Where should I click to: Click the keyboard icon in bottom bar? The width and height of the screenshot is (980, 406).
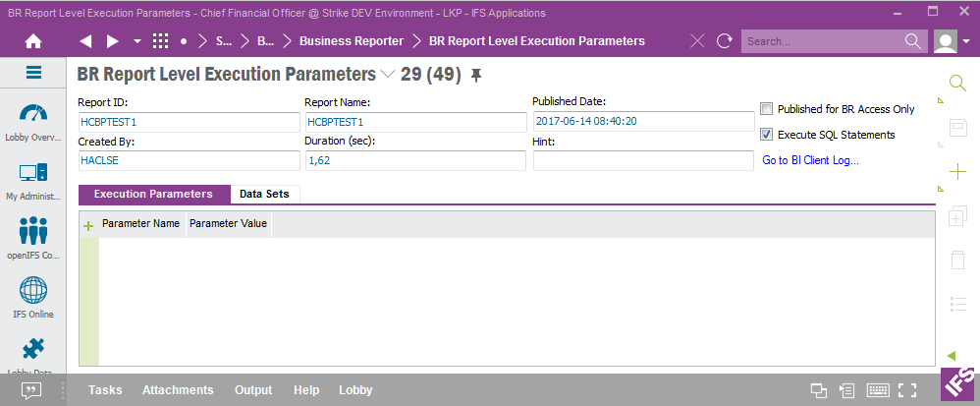pos(878,391)
